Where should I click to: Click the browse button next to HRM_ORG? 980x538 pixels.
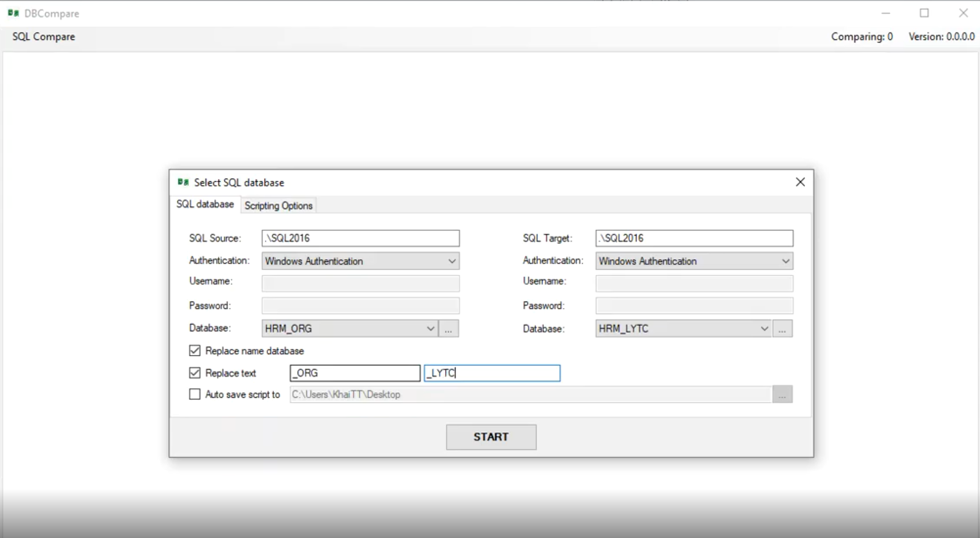tap(449, 328)
